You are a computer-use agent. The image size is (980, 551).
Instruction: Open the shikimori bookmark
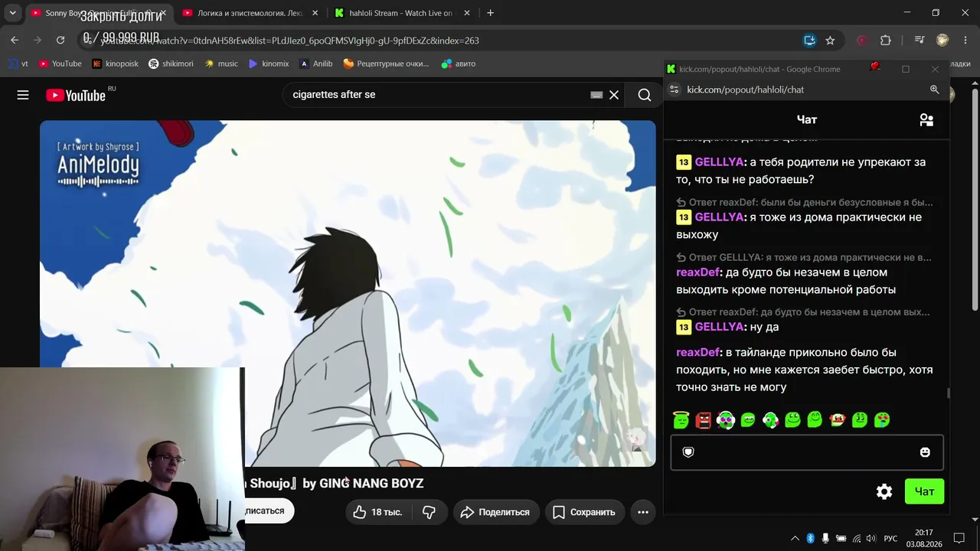[x=171, y=64]
